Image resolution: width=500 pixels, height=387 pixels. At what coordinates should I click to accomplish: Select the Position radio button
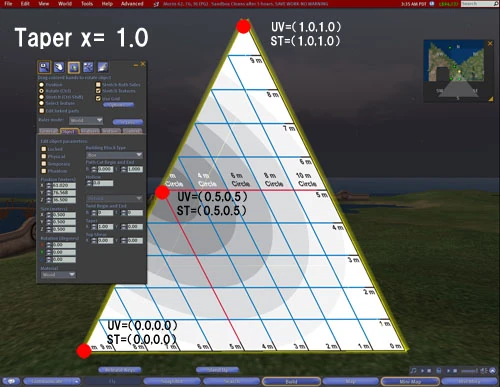point(42,85)
